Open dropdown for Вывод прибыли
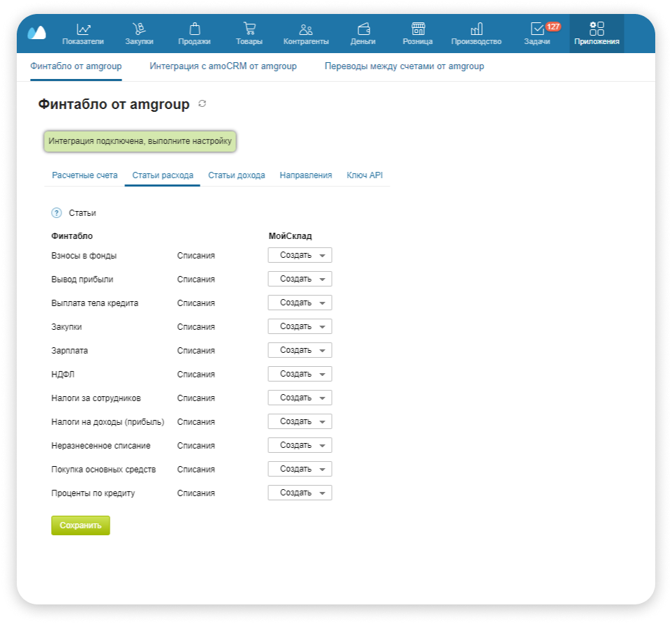 pyautogui.click(x=300, y=279)
